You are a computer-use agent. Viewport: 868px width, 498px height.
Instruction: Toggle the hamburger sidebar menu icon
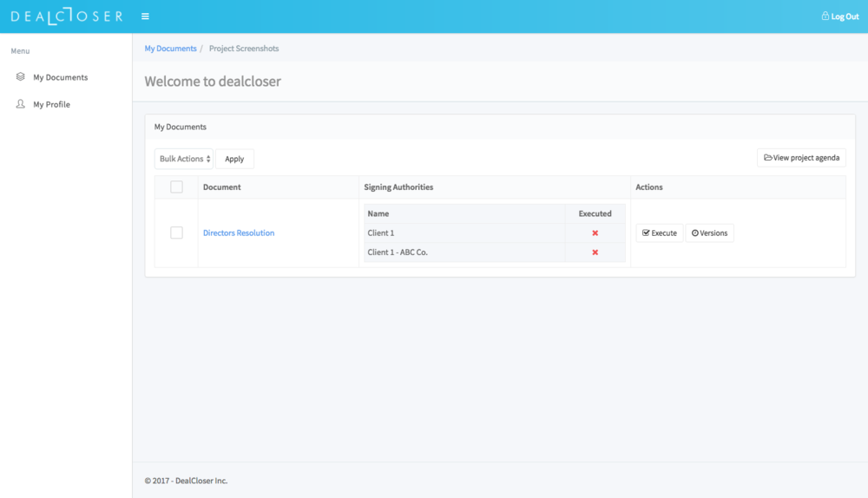tap(145, 16)
